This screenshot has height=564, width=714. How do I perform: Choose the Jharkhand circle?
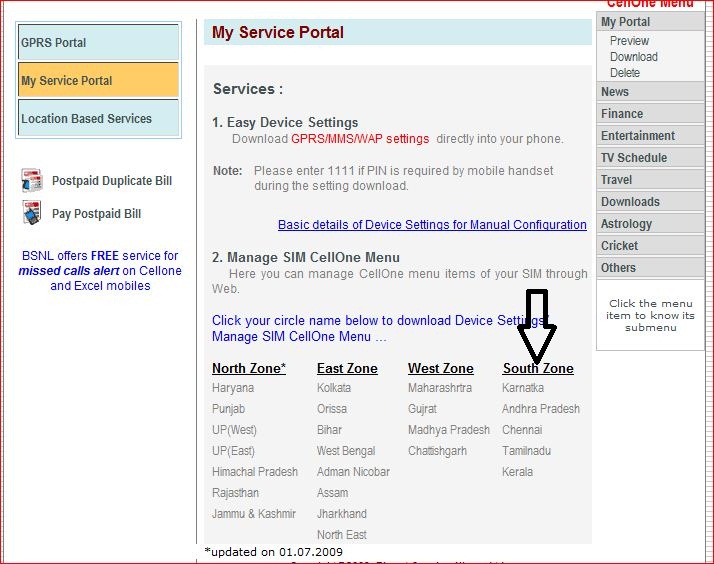click(x=342, y=513)
